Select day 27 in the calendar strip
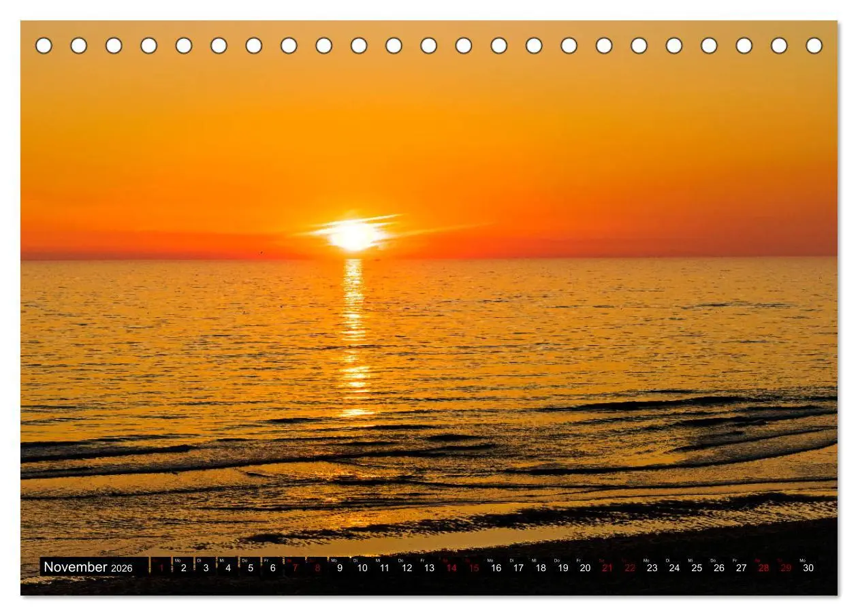The width and height of the screenshot is (858, 616). point(742,568)
